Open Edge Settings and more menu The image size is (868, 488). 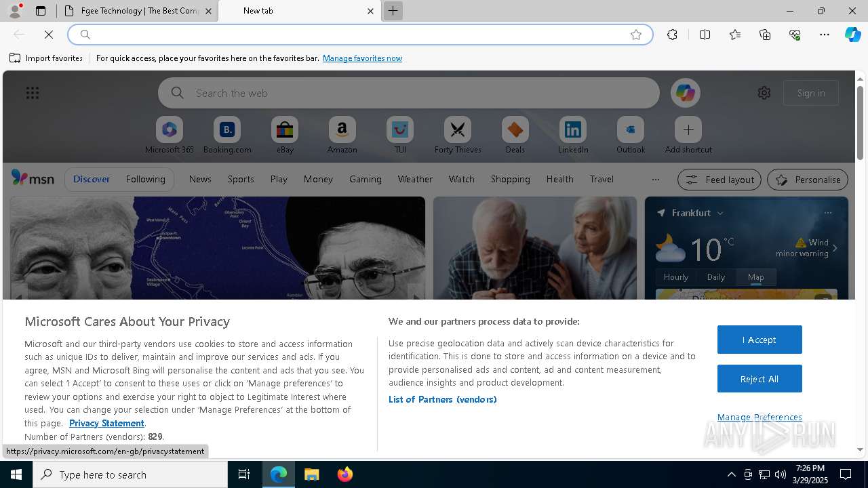click(x=825, y=35)
